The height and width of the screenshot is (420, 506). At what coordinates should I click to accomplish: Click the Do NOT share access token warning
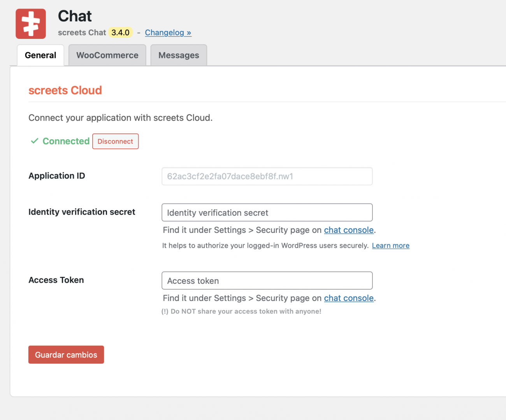(241, 311)
